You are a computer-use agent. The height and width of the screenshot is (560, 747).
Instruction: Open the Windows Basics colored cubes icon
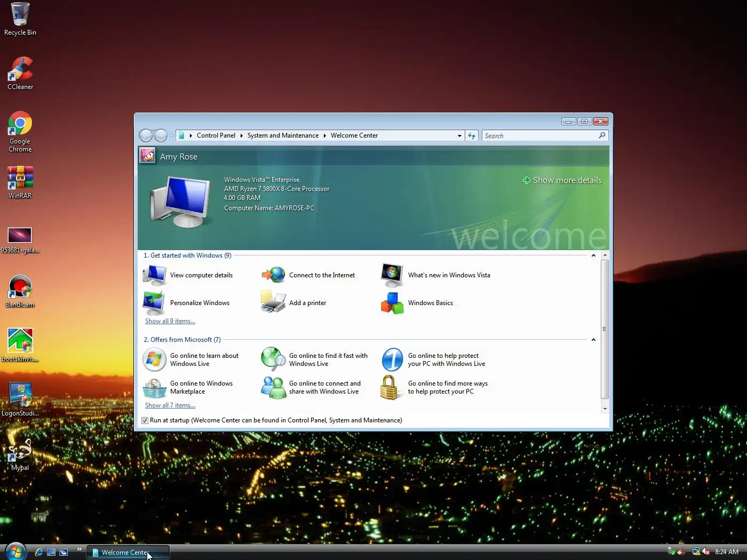(x=392, y=303)
